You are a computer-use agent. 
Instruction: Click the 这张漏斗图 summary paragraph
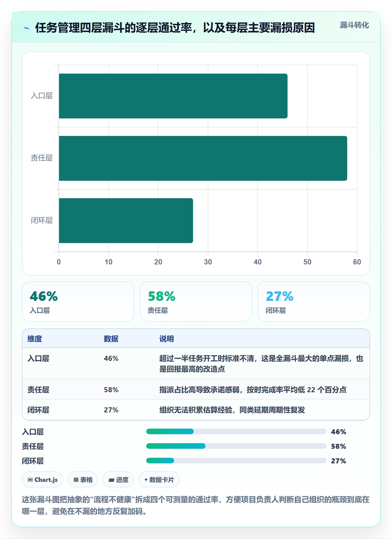(x=196, y=505)
